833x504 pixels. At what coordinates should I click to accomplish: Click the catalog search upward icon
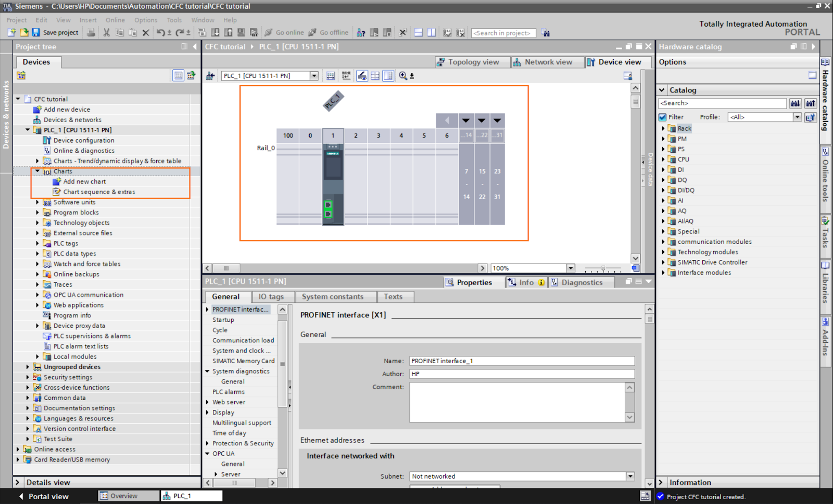[811, 103]
